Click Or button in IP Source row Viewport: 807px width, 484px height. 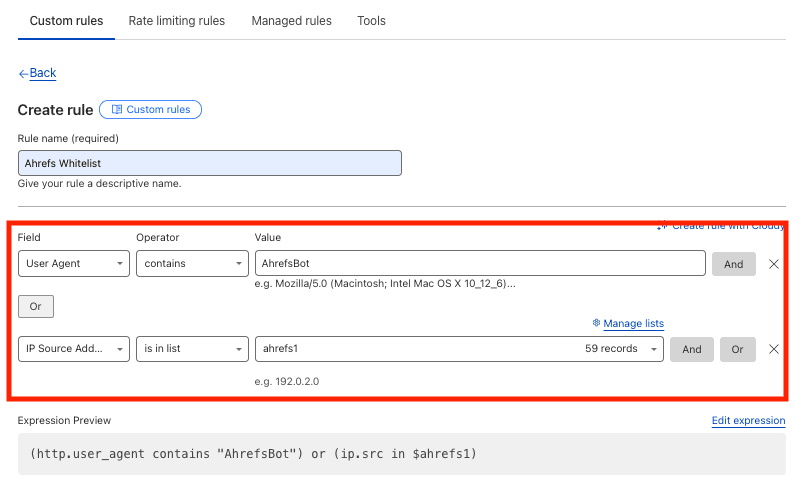[x=738, y=349]
